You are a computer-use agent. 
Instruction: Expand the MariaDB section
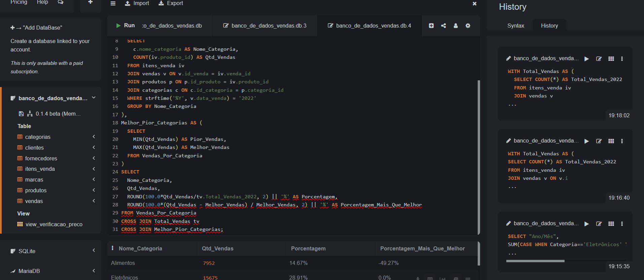click(x=94, y=270)
